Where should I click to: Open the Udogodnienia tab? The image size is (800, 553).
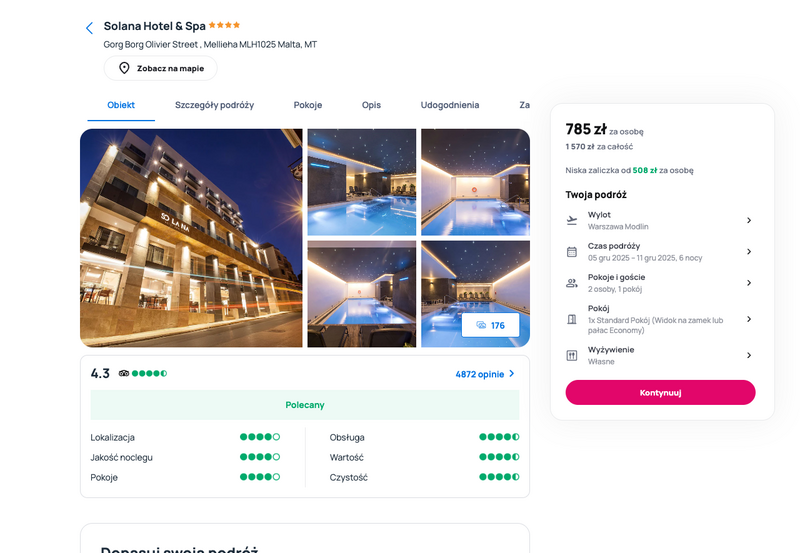click(449, 105)
